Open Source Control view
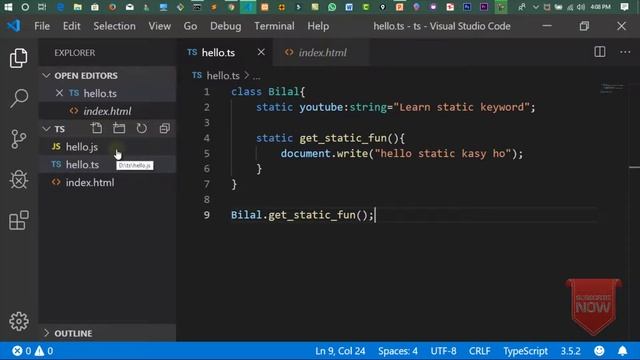 point(19,139)
